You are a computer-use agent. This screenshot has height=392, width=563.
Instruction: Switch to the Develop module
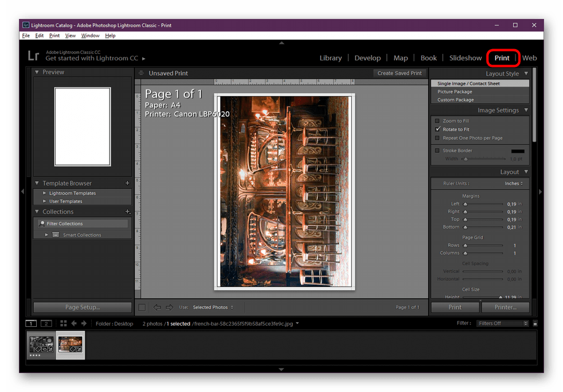click(367, 58)
